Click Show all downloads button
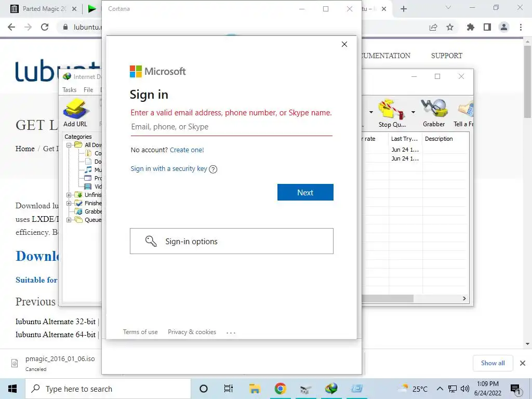 point(493,363)
